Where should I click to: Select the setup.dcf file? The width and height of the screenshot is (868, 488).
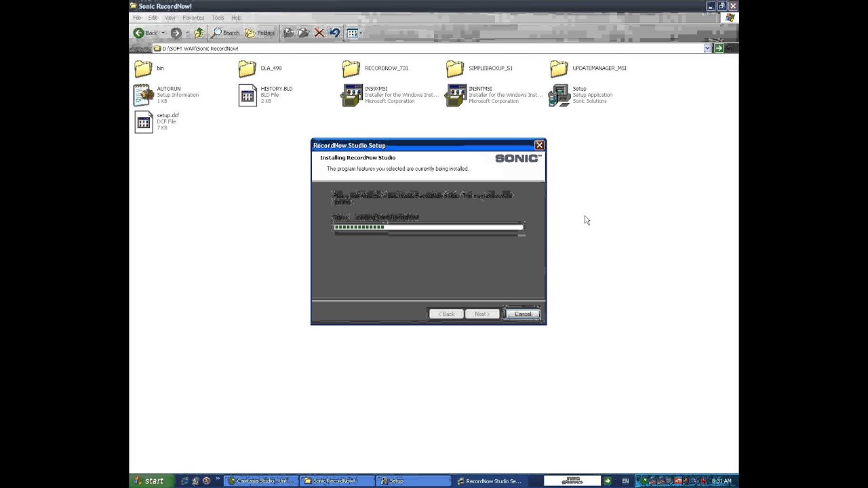[157, 121]
